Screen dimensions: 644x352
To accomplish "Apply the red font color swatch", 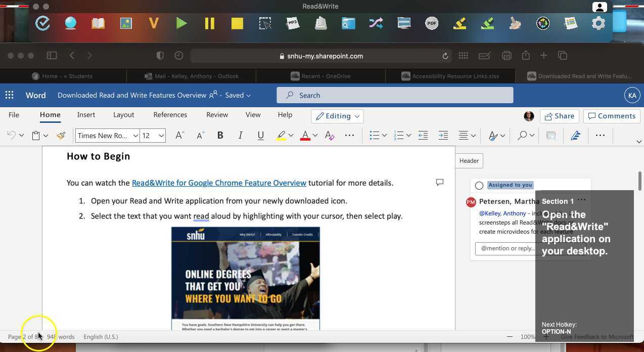I will tap(305, 136).
